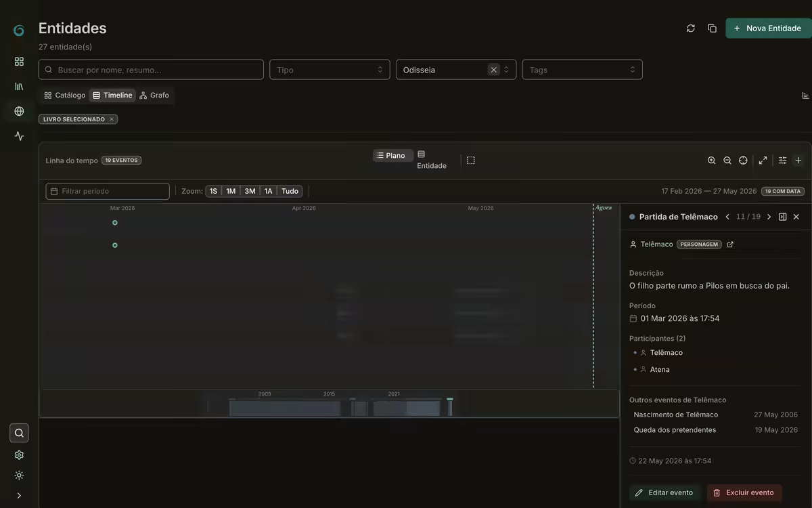The image size is (812, 508).
Task: Center timeline with the target icon
Action: pos(743,161)
